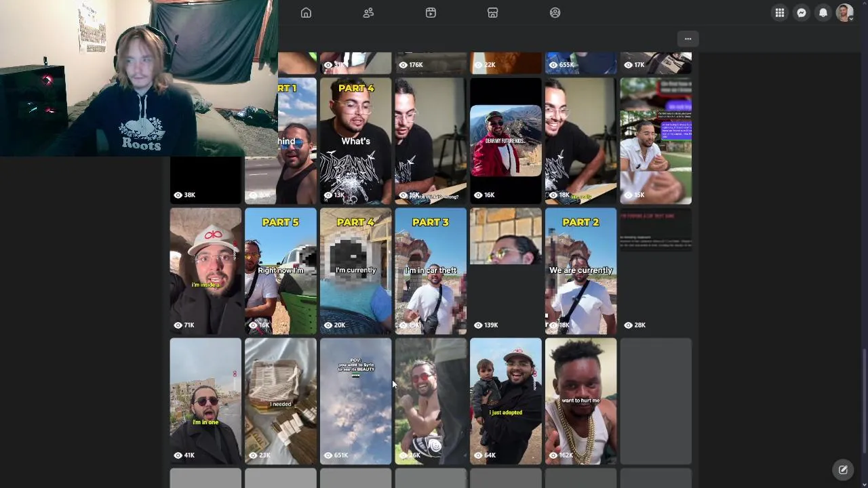Open the blurred-face PART 4 reel with 20K views

tap(355, 271)
